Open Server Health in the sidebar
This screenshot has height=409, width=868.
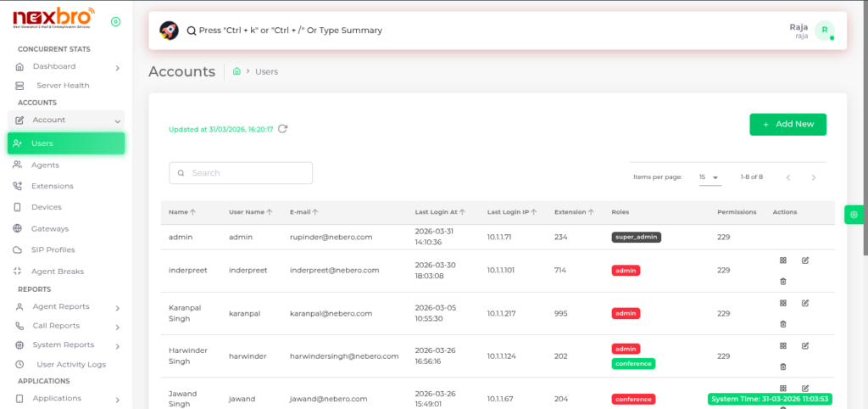[x=63, y=86]
